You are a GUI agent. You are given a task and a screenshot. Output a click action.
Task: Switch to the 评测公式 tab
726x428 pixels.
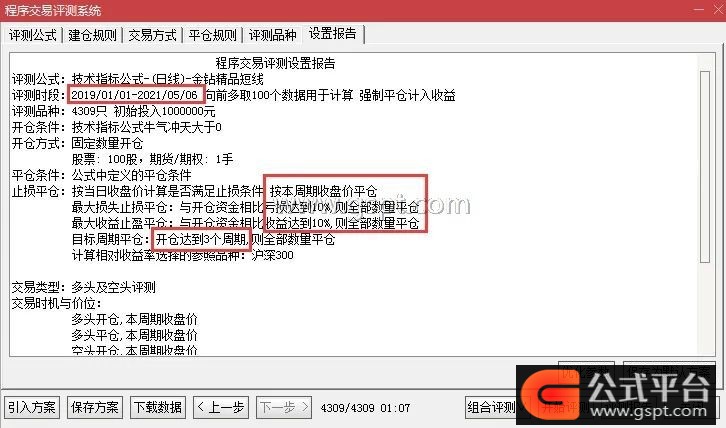pos(33,35)
